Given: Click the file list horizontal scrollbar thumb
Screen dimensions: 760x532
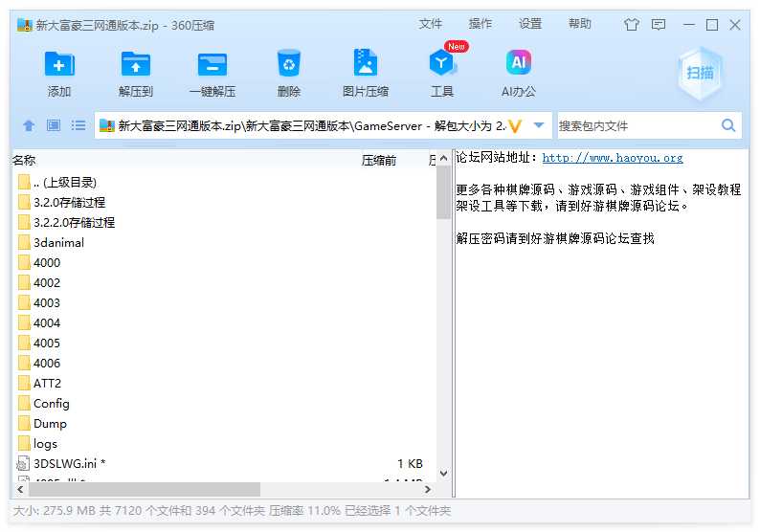Looking at the screenshot, I should pyautogui.click(x=145, y=489).
